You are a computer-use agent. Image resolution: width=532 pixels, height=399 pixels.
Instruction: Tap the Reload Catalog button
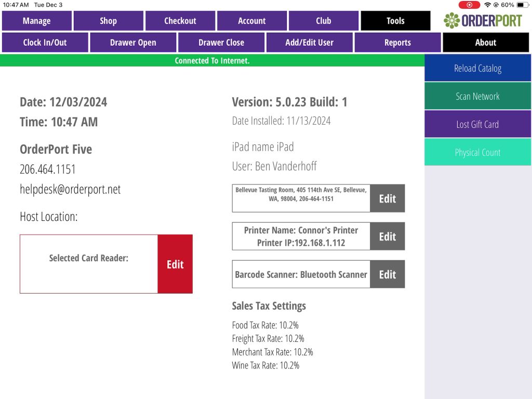477,68
